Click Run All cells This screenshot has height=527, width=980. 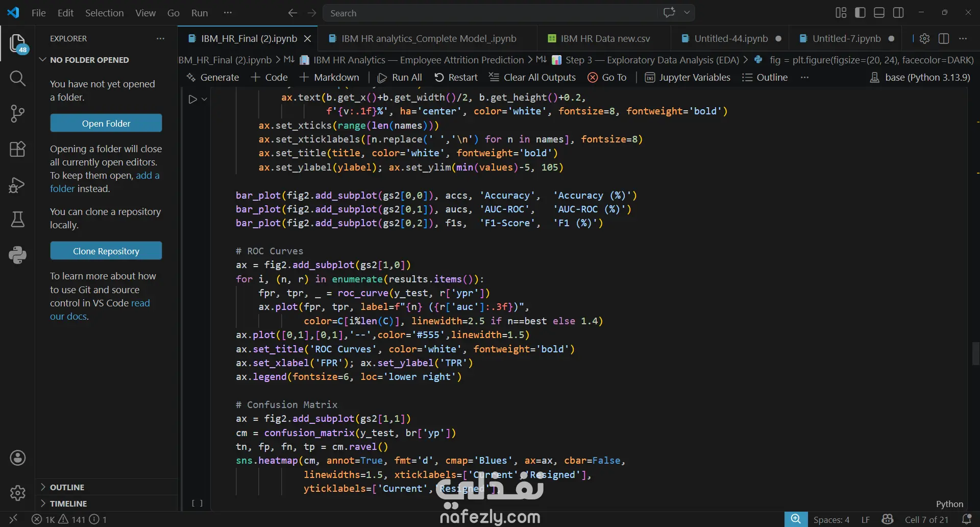pyautogui.click(x=400, y=77)
